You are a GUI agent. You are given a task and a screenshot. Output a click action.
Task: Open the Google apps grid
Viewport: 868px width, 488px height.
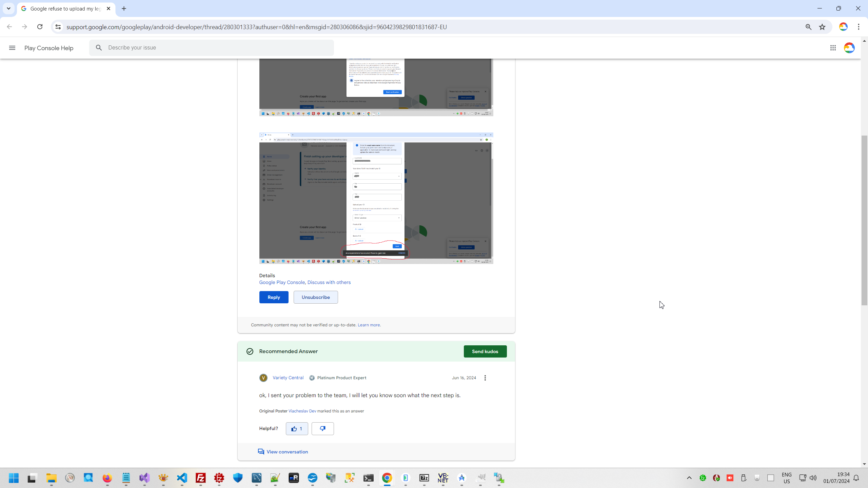tap(833, 48)
